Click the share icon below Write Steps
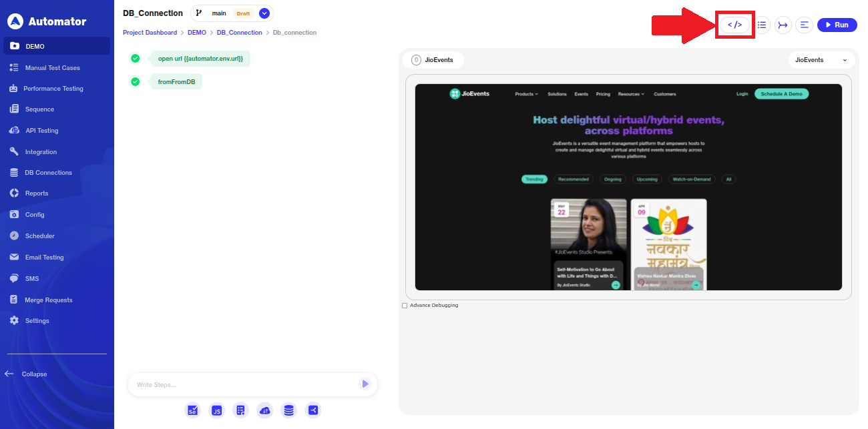Image resolution: width=868 pixels, height=429 pixels. pyautogui.click(x=312, y=410)
